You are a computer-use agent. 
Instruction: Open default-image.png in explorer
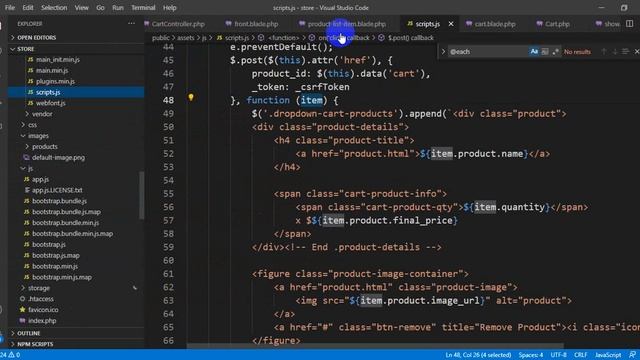(x=58, y=158)
